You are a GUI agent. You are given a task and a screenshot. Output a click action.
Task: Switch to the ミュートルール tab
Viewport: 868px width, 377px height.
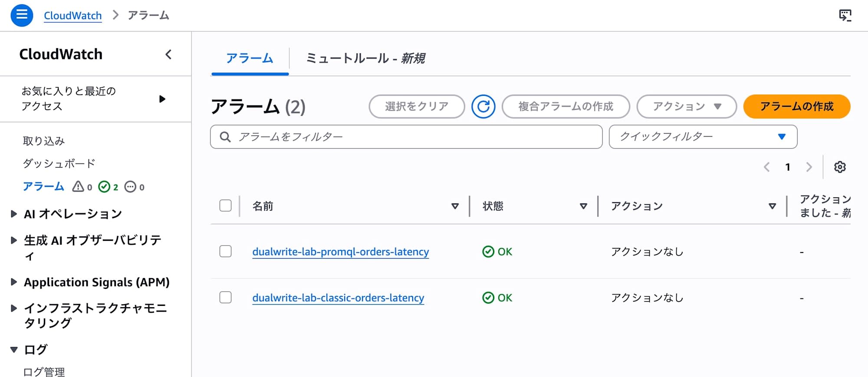[x=365, y=58]
